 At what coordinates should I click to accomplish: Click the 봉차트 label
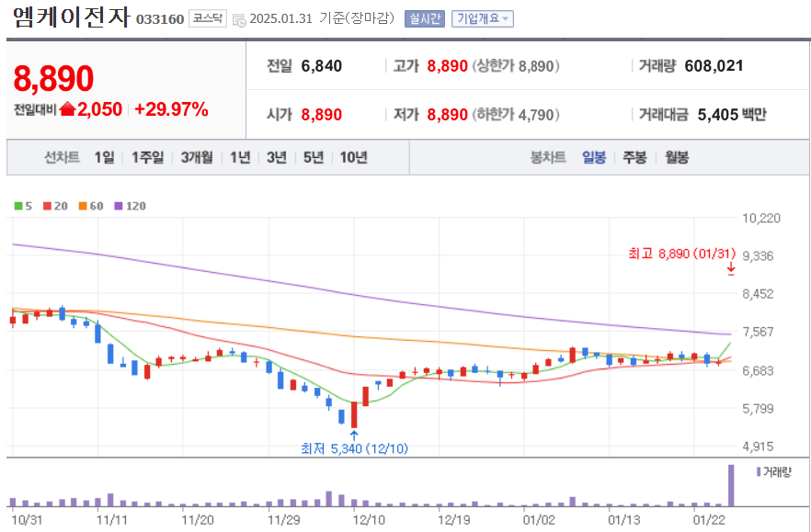(x=548, y=157)
